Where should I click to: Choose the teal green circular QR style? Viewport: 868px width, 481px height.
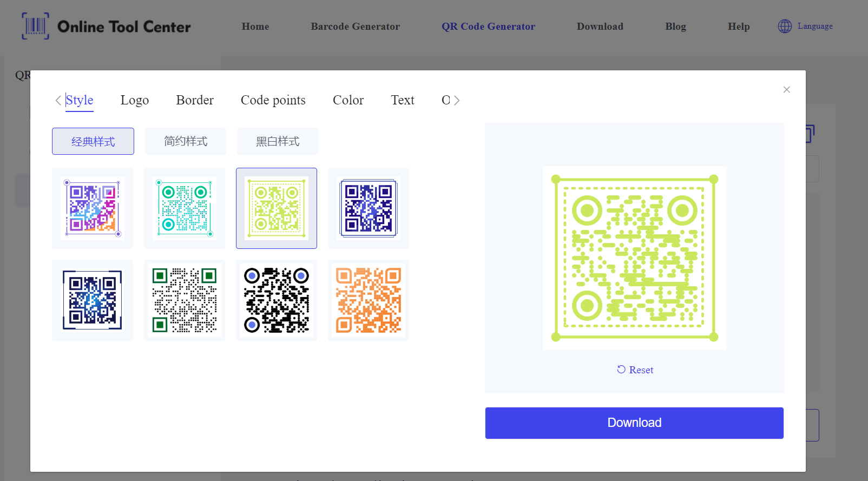[185, 208]
